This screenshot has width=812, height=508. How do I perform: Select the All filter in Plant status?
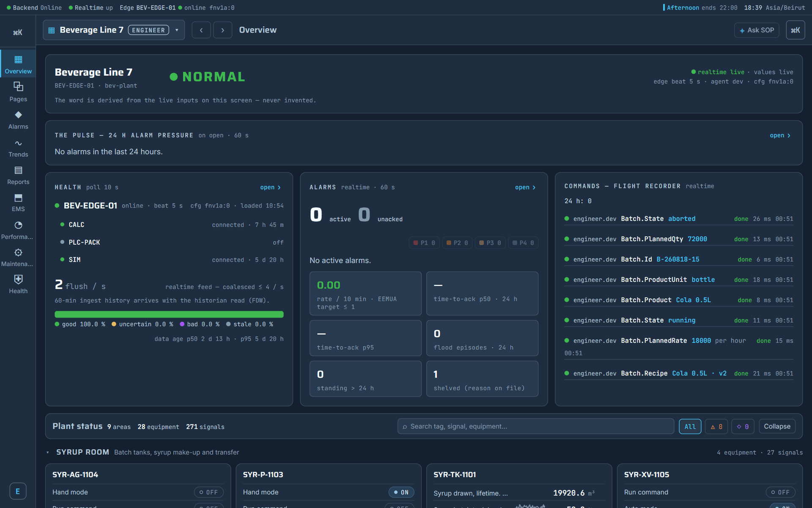690,427
